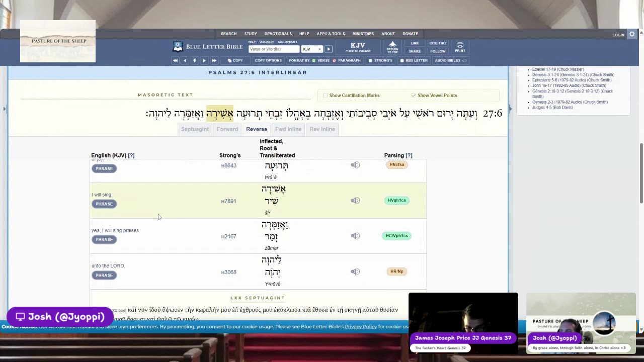This screenshot has height=362, width=644.
Task: Click the Copy icon button
Action: [235, 60]
